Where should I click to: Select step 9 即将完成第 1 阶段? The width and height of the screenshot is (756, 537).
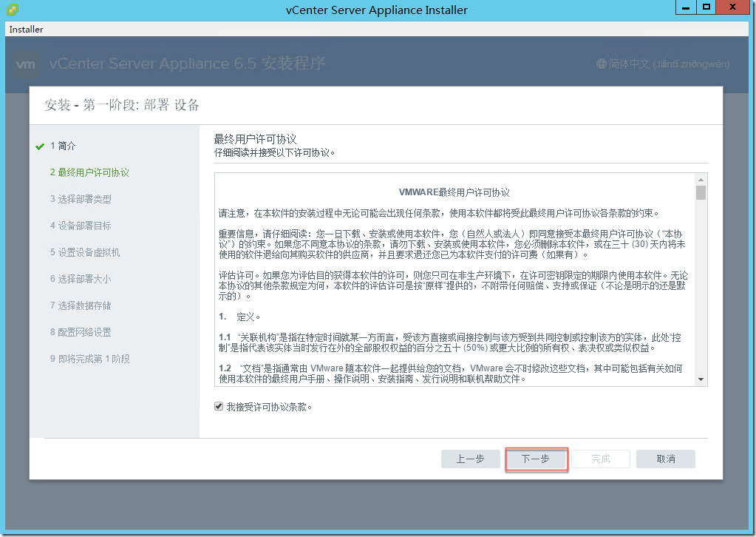pyautogui.click(x=89, y=359)
